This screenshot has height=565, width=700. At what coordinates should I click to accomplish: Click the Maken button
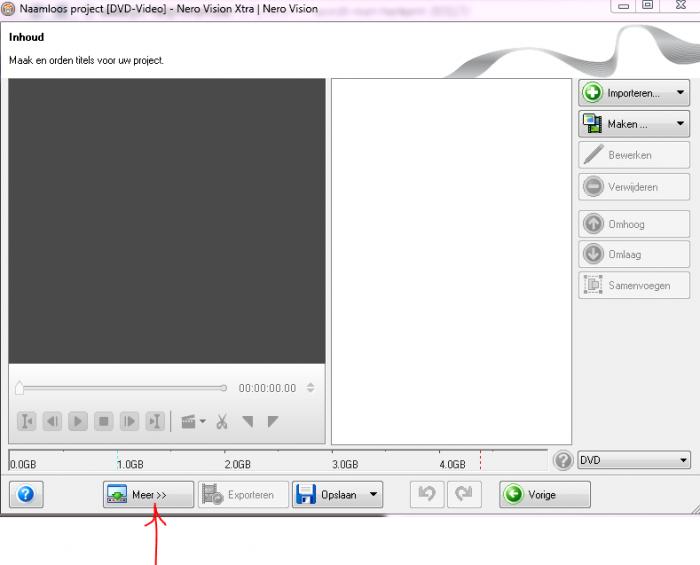click(x=633, y=124)
